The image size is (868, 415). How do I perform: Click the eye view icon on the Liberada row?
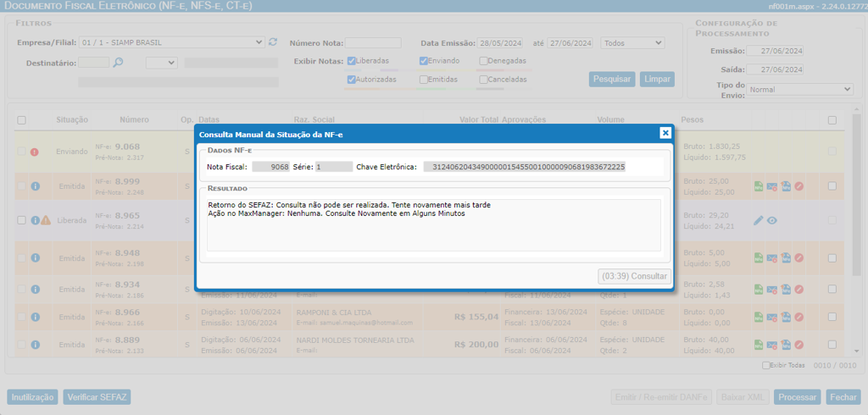point(772,221)
